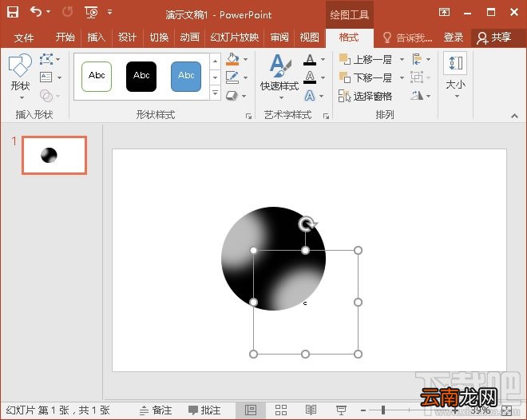Open the 大小 size options

coord(455,76)
